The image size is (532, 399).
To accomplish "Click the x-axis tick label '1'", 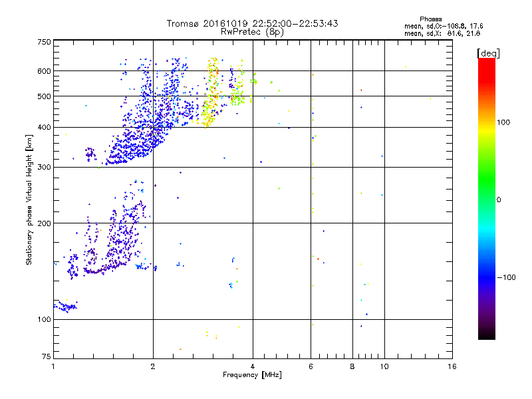I will point(53,366).
